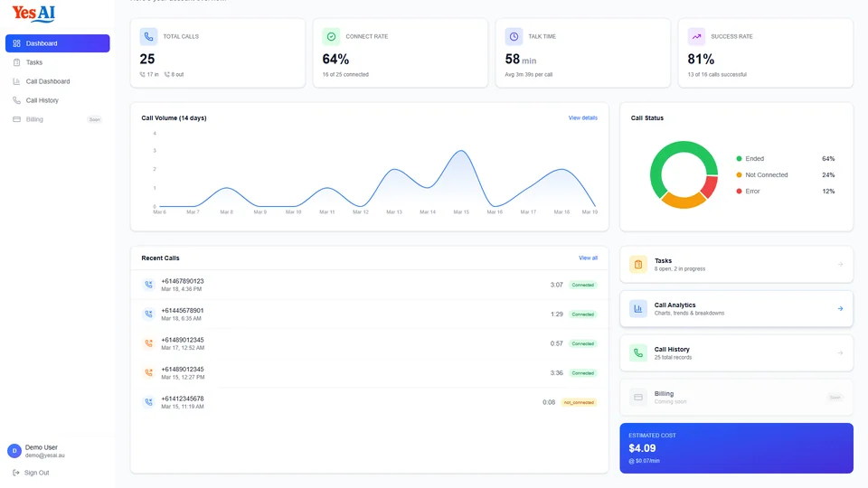Screen dimensions: 868x488
Task: Click the Call Status donut chart
Action: (x=684, y=174)
